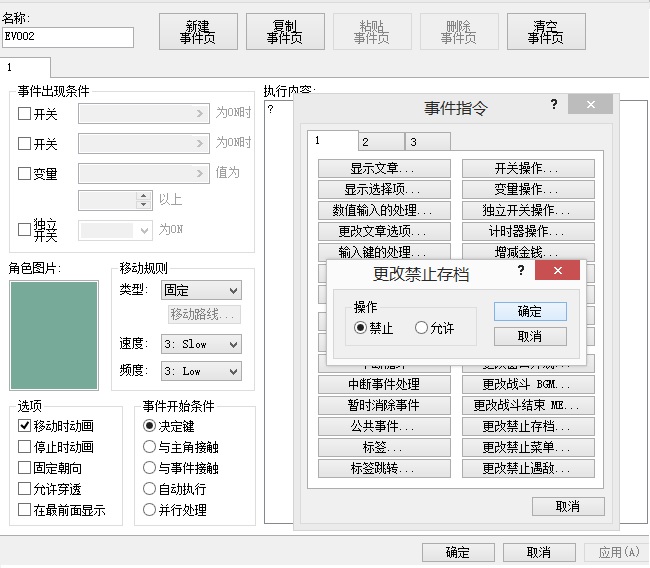650x568 pixels.
Task: Click the 开关操作 command button
Action: pyautogui.click(x=529, y=168)
